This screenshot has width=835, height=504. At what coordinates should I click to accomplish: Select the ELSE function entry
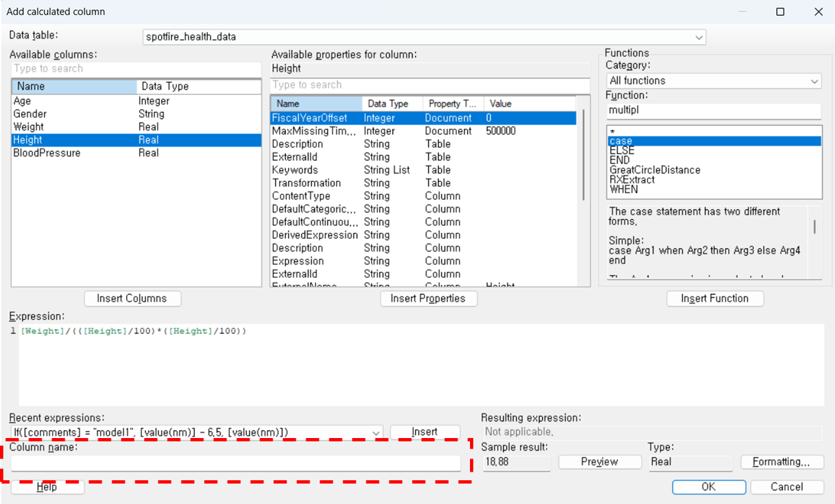tap(714, 150)
